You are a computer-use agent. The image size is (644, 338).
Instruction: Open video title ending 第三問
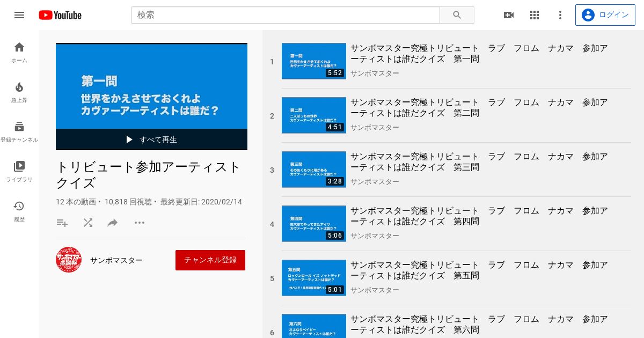(x=479, y=162)
